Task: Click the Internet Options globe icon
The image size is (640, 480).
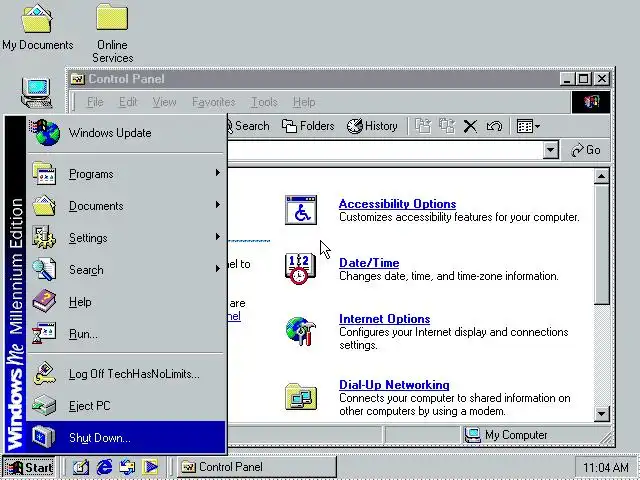Action: pos(301,331)
